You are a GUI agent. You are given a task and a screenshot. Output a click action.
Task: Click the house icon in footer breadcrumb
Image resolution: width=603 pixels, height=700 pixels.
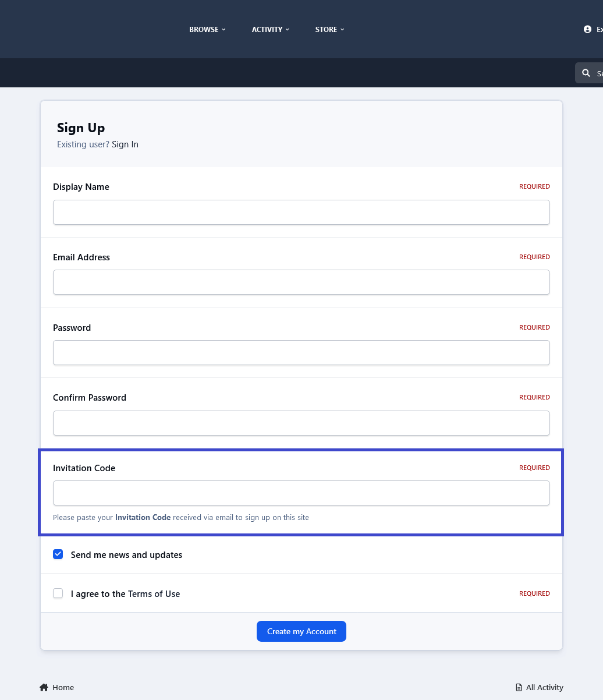[x=44, y=687]
